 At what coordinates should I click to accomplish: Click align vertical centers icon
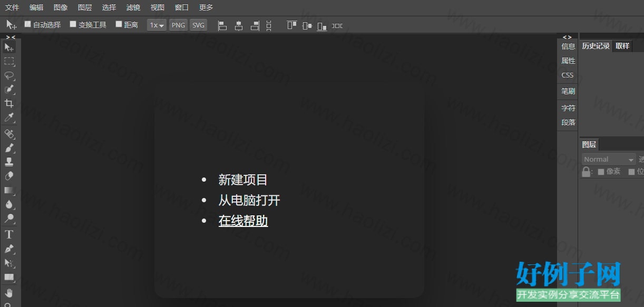coord(307,25)
